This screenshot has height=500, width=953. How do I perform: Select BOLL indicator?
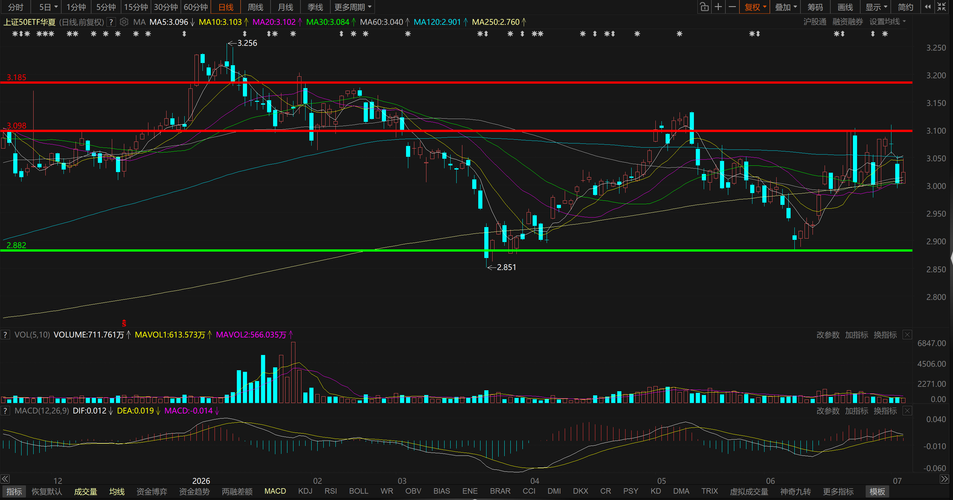(359, 491)
